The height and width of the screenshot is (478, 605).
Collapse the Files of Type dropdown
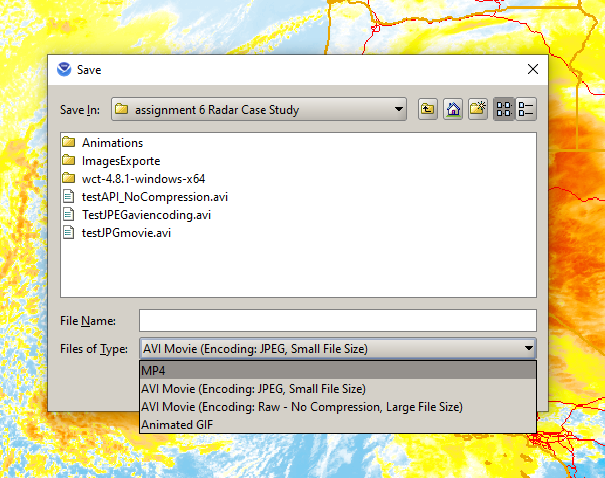tap(528, 349)
